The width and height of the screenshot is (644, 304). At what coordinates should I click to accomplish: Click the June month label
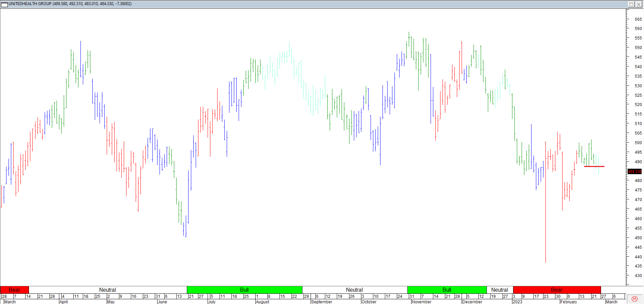coord(163,302)
